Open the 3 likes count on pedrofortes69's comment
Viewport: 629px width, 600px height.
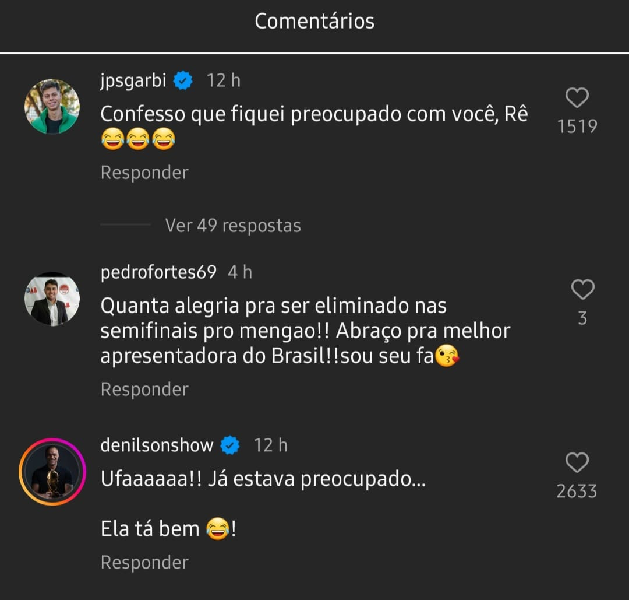[582, 318]
